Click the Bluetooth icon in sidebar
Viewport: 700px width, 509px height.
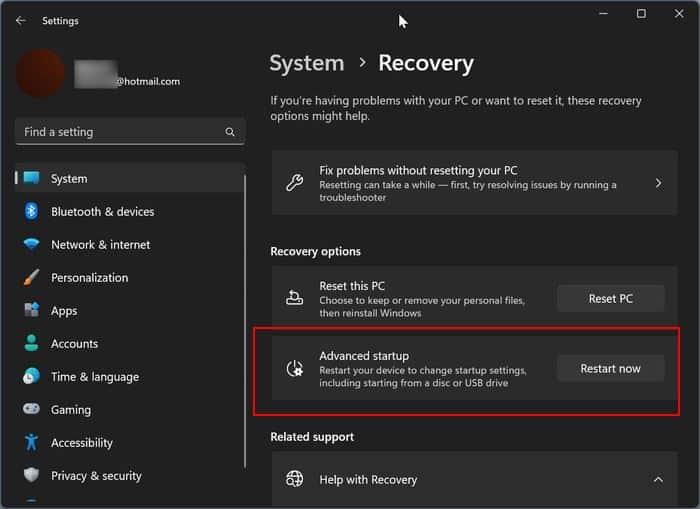point(31,211)
